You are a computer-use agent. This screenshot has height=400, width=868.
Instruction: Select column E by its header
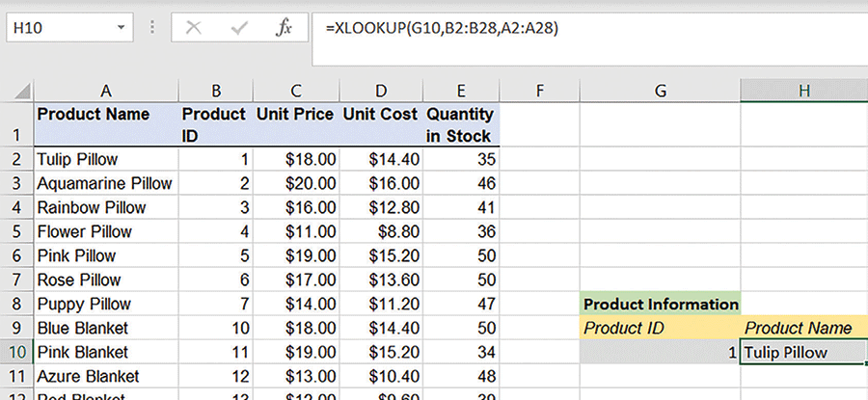[460, 91]
